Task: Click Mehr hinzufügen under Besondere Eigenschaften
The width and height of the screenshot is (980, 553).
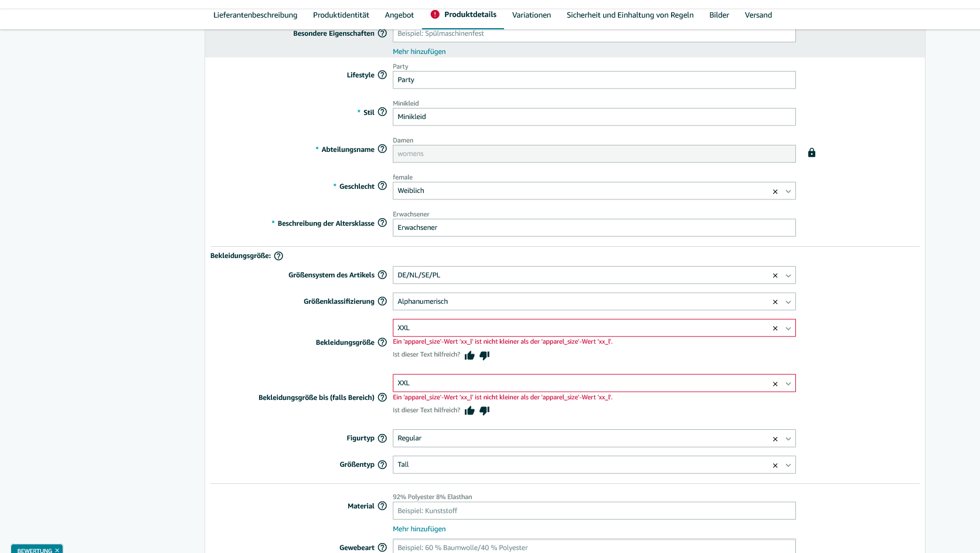Action: pyautogui.click(x=419, y=52)
